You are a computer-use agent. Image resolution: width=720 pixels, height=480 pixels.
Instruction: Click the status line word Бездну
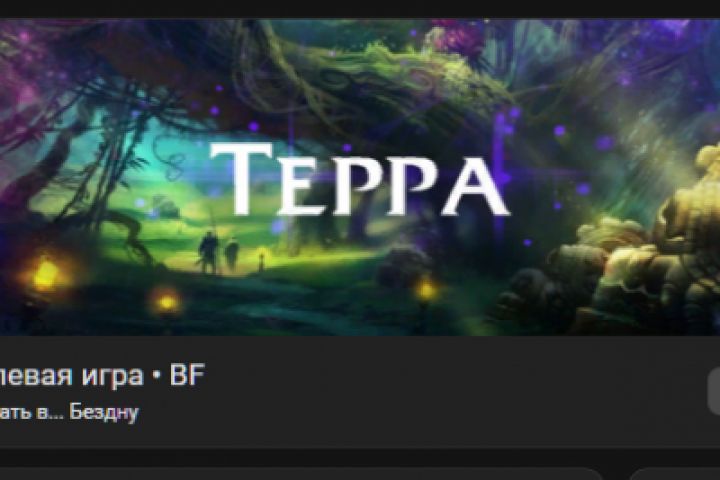[104, 412]
